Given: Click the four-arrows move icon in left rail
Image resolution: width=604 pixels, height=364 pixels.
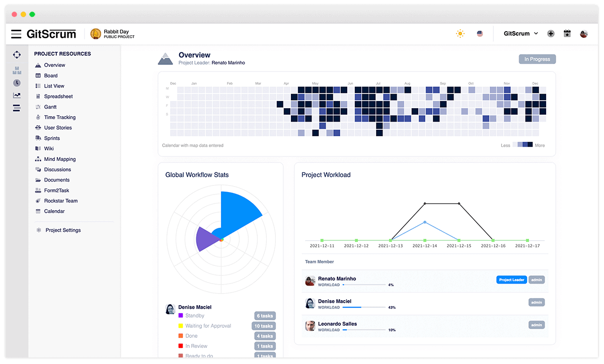Looking at the screenshot, I should [x=17, y=54].
